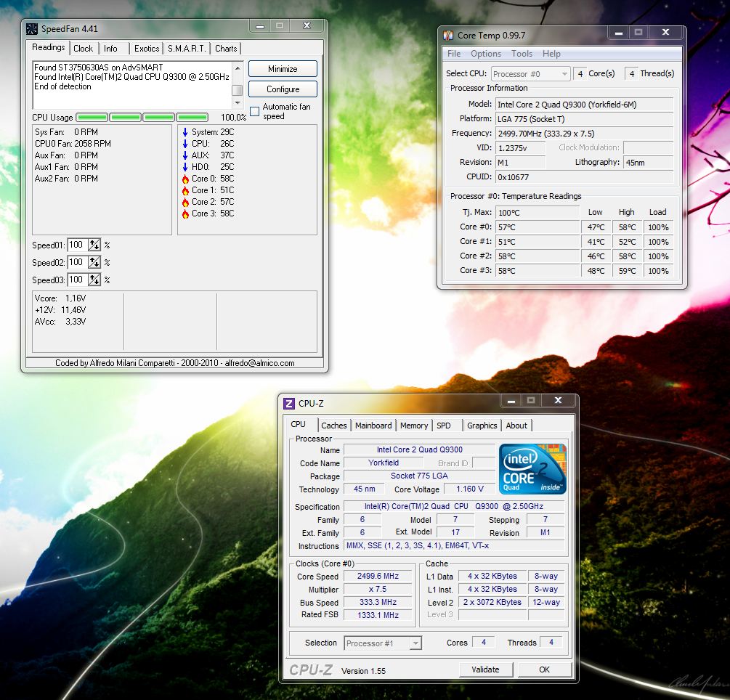Open the File menu in Core Temp
The width and height of the screenshot is (730, 700).
454,54
